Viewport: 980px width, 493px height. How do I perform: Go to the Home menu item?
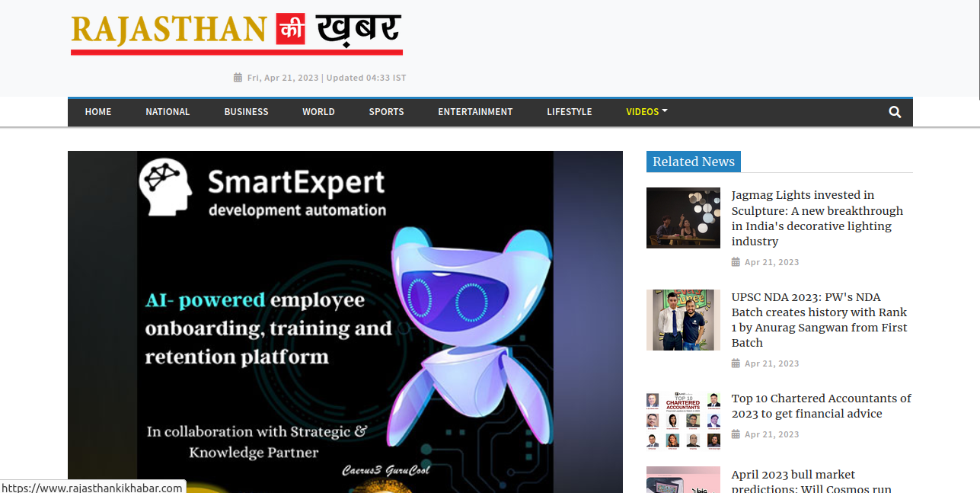(98, 112)
